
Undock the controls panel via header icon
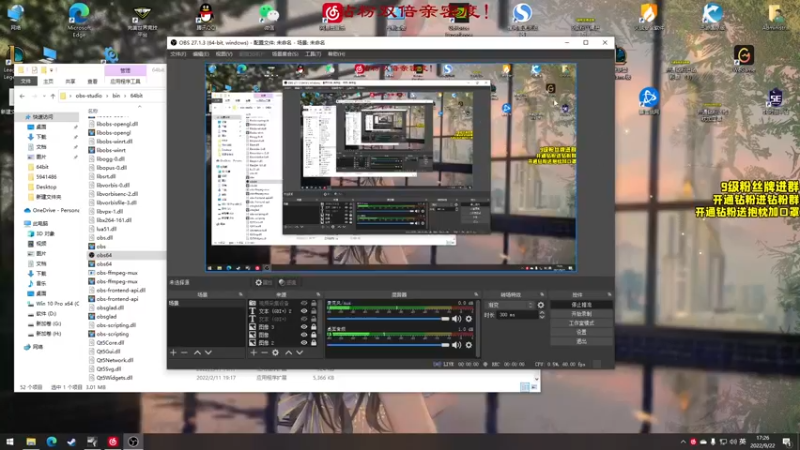point(609,294)
